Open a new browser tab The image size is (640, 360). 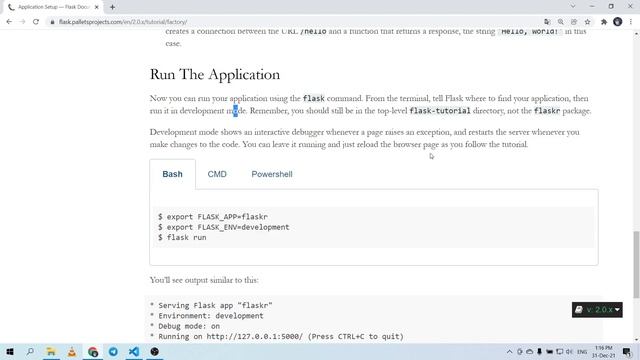(112, 7)
